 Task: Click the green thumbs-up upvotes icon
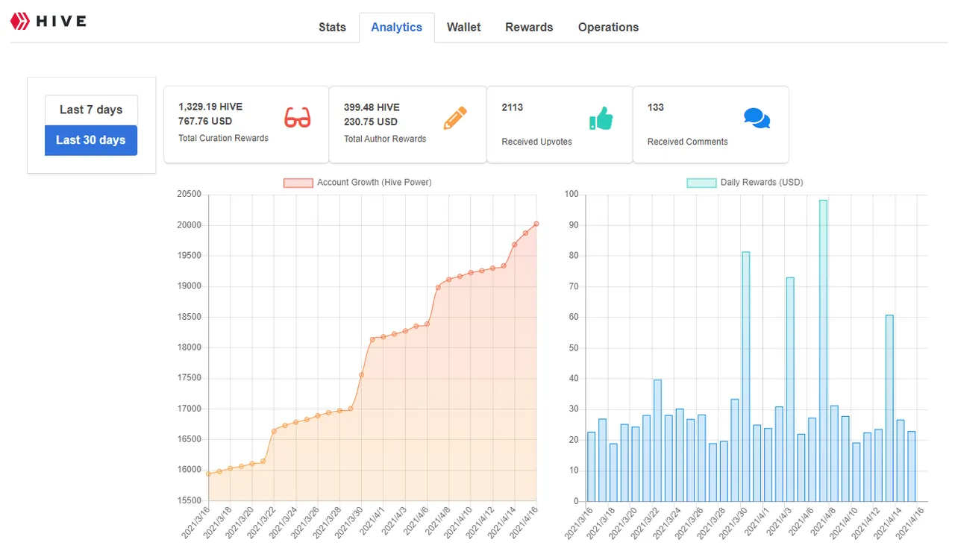[x=601, y=118]
